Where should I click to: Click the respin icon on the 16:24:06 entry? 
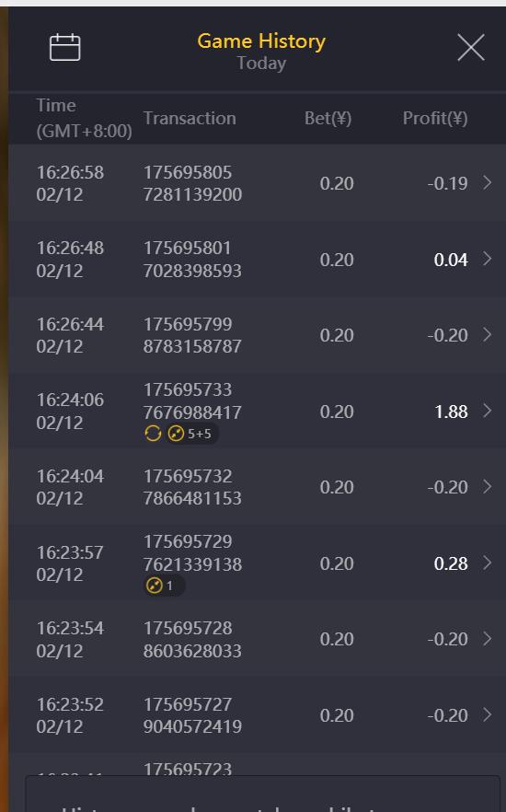point(153,433)
